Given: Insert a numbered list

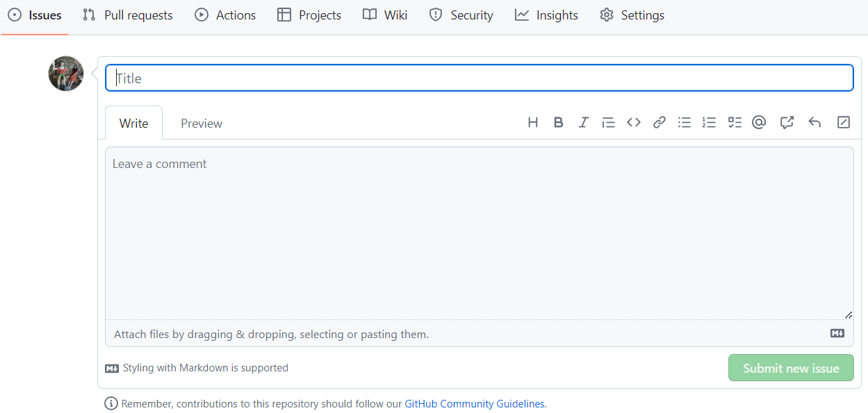Looking at the screenshot, I should [709, 123].
